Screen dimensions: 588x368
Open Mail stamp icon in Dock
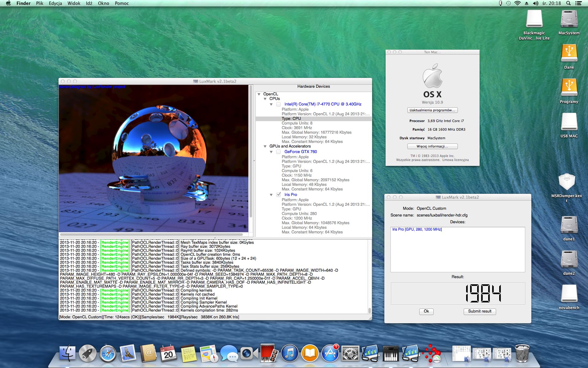click(x=128, y=353)
